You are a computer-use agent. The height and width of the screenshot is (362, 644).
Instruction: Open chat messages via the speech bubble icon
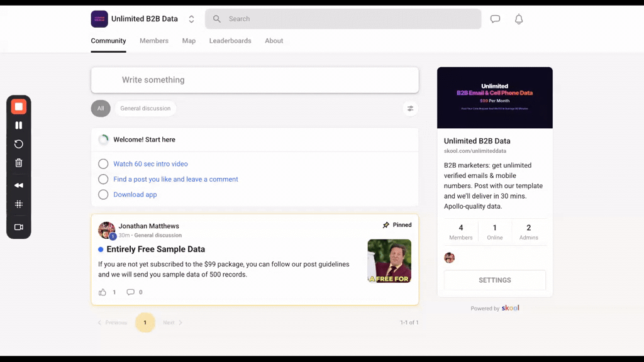[x=496, y=19]
